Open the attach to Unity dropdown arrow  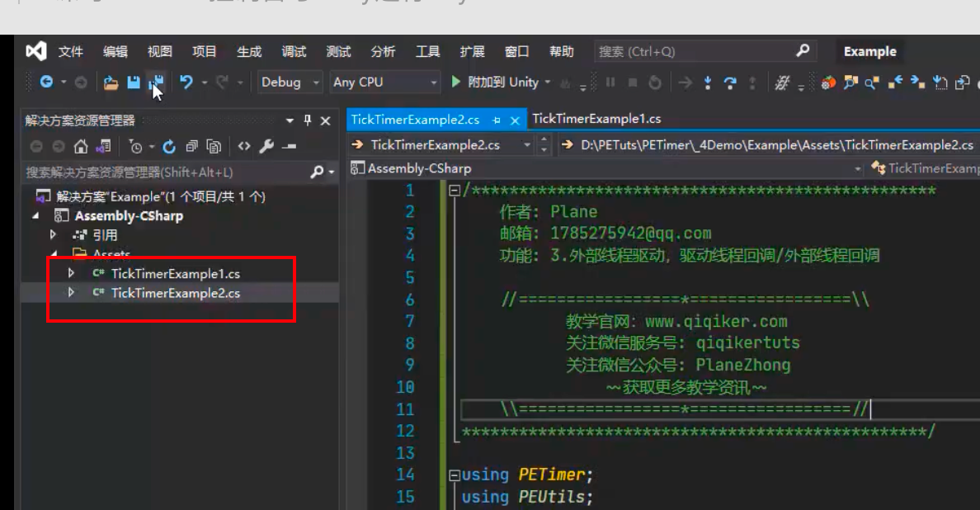click(548, 82)
